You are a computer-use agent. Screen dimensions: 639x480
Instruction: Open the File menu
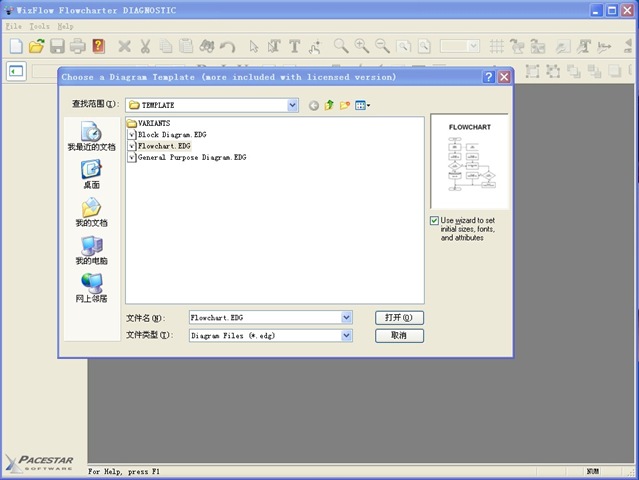[x=13, y=26]
